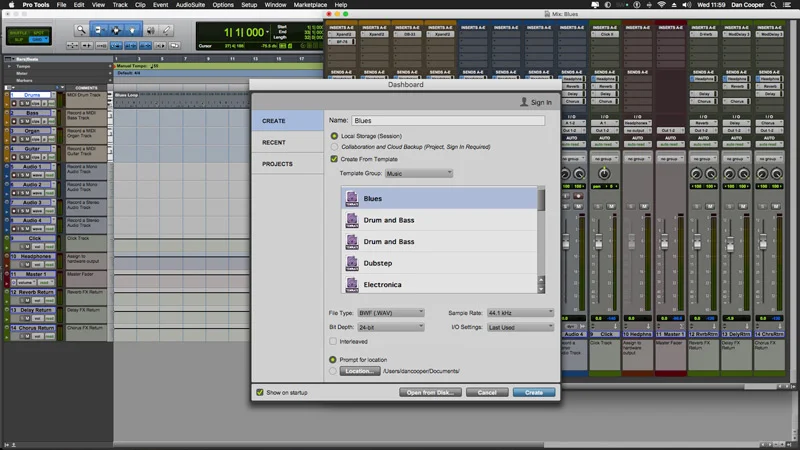The height and width of the screenshot is (450, 800).
Task: Click the session Name input field
Action: pyautogui.click(x=448, y=120)
